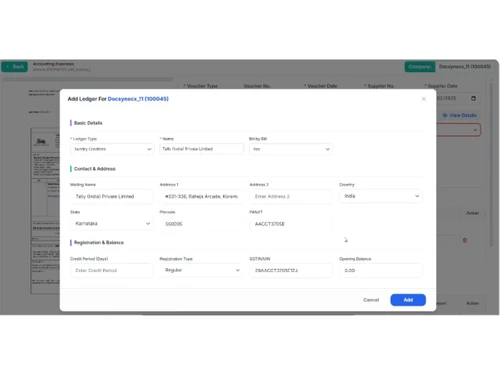Edit the PAN/IT field

291,224
